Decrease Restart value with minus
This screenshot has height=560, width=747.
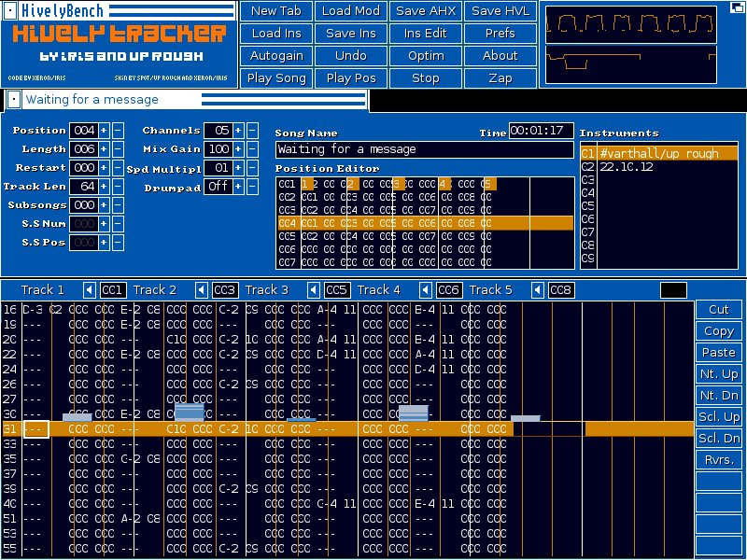pos(119,168)
